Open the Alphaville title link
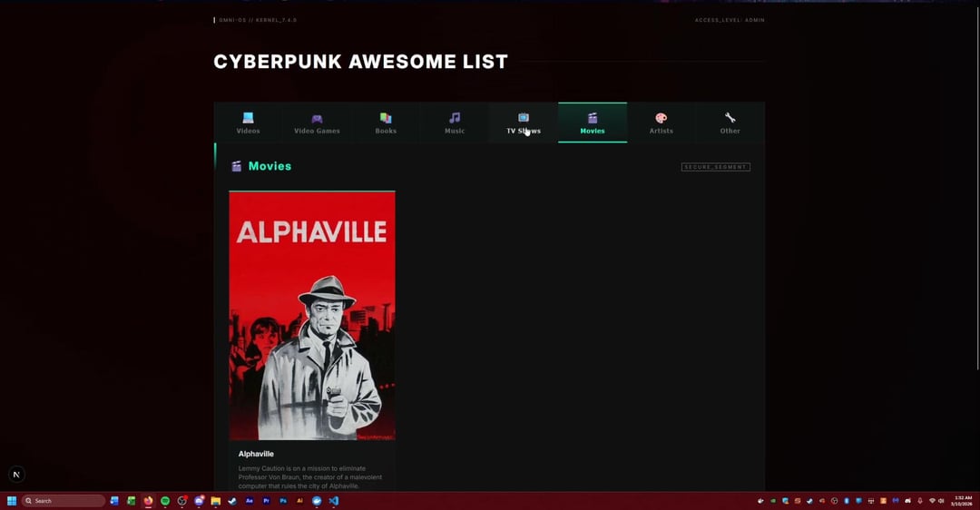The height and width of the screenshot is (510, 980). (256, 454)
